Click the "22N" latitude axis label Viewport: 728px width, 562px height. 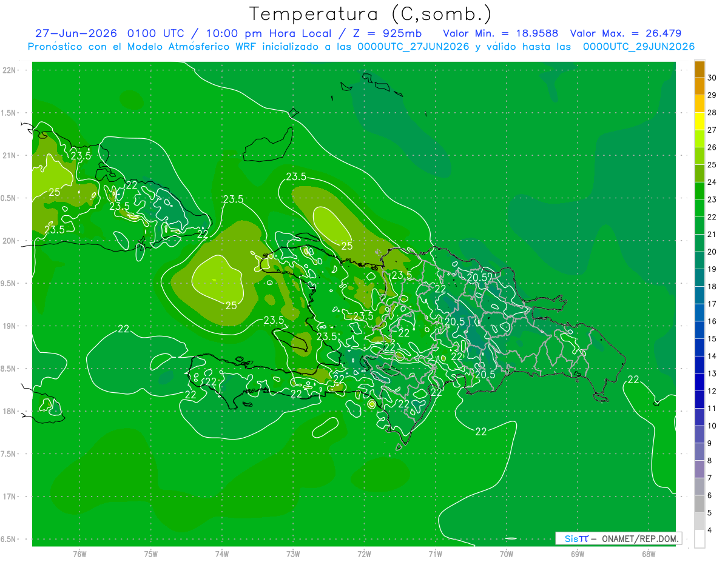tap(10, 70)
